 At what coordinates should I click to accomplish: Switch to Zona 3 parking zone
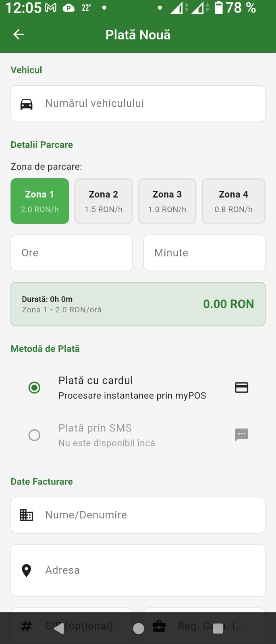167,201
